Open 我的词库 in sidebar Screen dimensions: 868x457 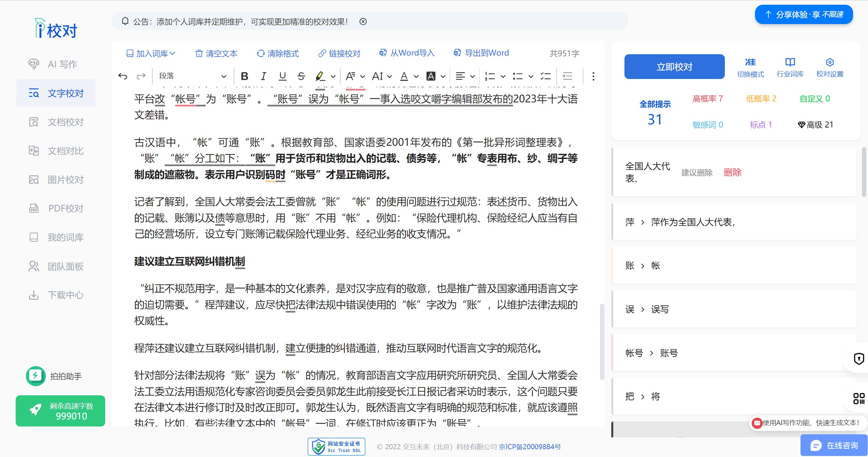pos(56,237)
